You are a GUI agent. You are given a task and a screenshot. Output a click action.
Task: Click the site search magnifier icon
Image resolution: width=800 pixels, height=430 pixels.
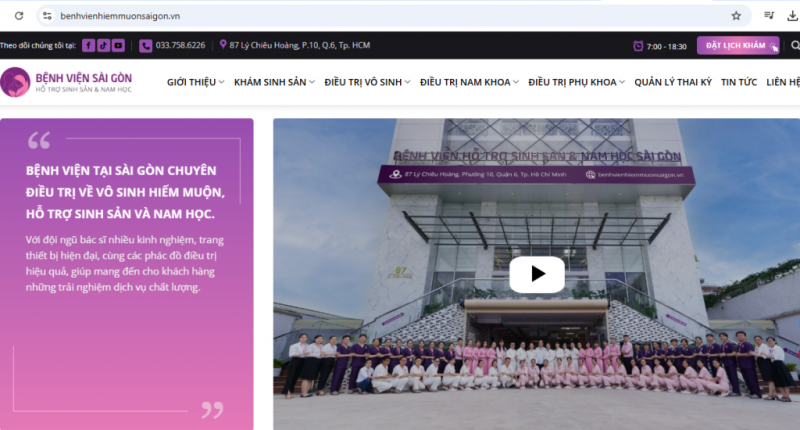click(795, 45)
